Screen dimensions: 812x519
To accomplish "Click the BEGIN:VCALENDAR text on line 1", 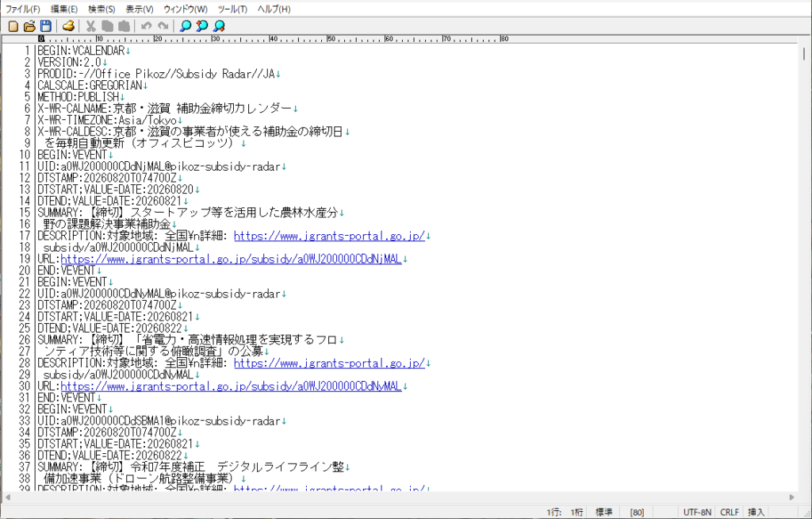I will point(82,51).
